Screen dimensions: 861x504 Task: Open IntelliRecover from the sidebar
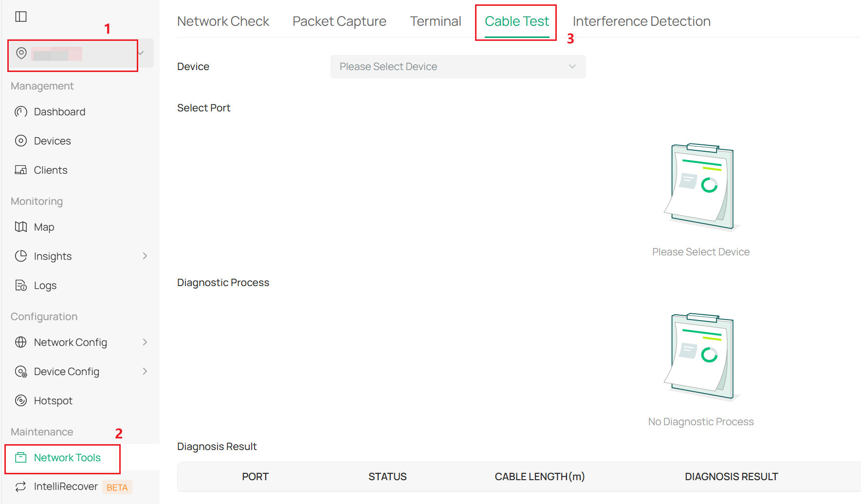(x=21, y=486)
